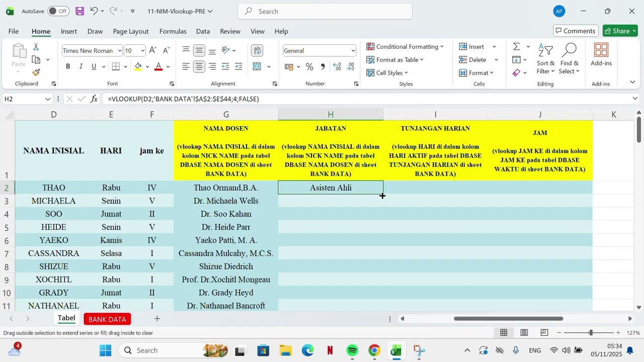The height and width of the screenshot is (362, 644).
Task: Click Increase Indent icon
Action: pyautogui.click(x=238, y=66)
